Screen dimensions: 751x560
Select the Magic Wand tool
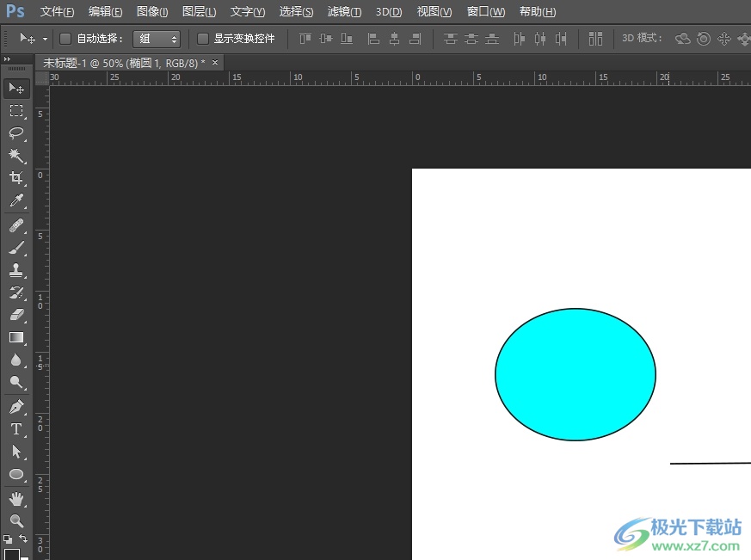coord(15,156)
